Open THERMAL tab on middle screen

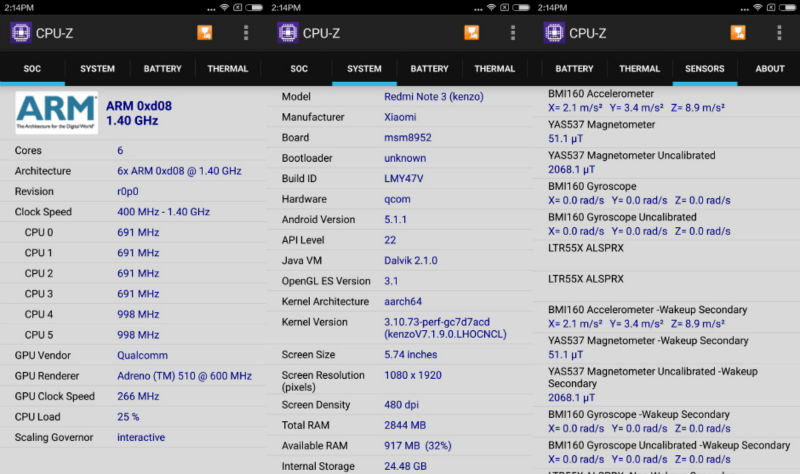[x=494, y=69]
